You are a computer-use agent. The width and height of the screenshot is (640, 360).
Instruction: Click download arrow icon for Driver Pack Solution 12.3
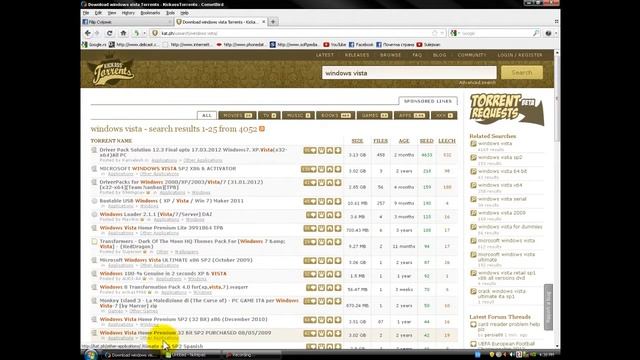pyautogui.click(x=338, y=150)
